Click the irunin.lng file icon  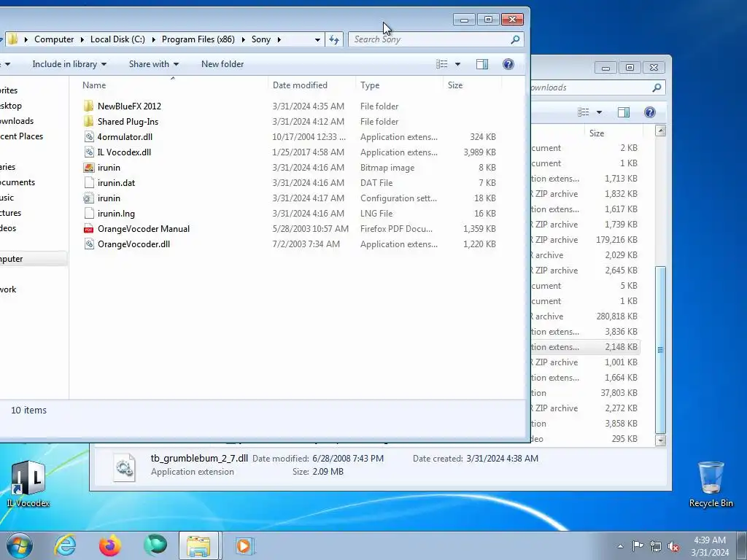click(88, 214)
